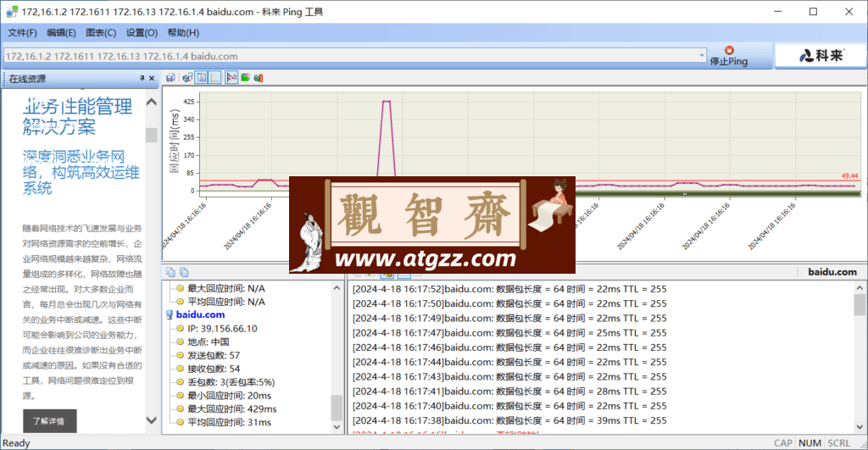The width and height of the screenshot is (868, 450).
Task: Click the log entry with 25ms at 16:17:47
Action: [509, 333]
